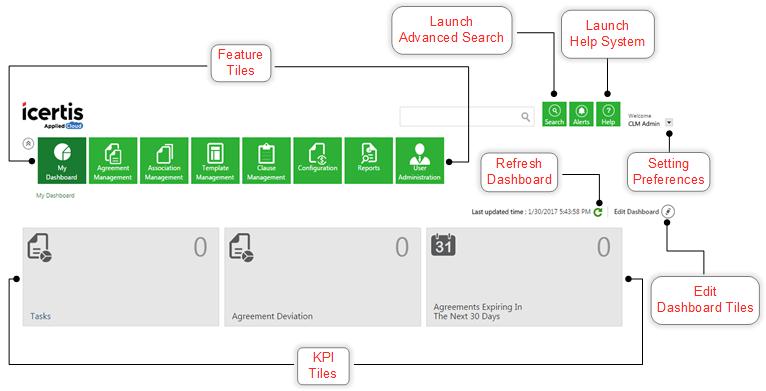Open the Configuration tile
The height and width of the screenshot is (391, 766).
point(318,160)
